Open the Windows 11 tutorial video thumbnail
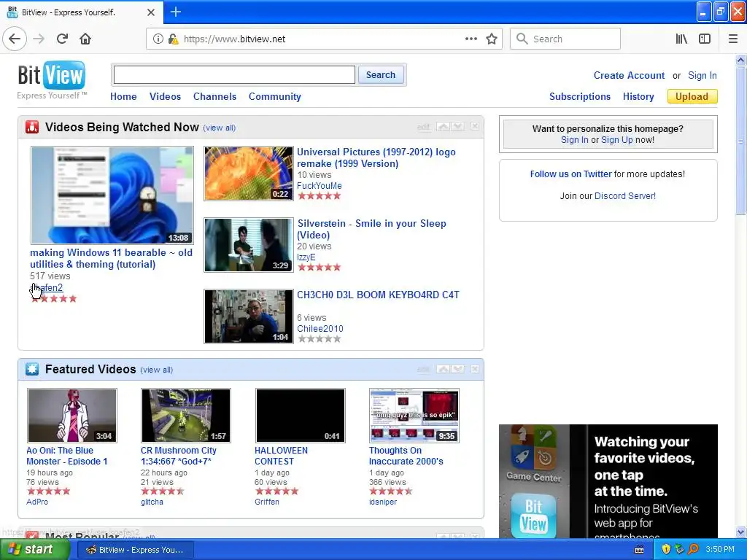 (112, 195)
